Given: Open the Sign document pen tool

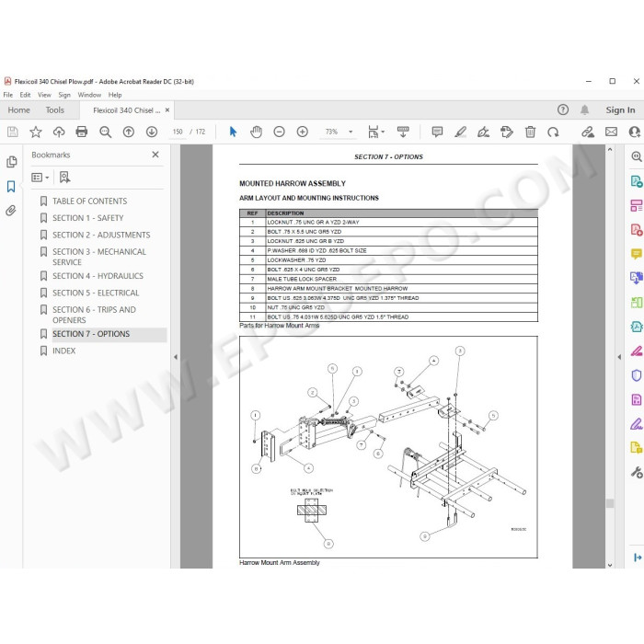Looking at the screenshot, I should click(x=483, y=132).
